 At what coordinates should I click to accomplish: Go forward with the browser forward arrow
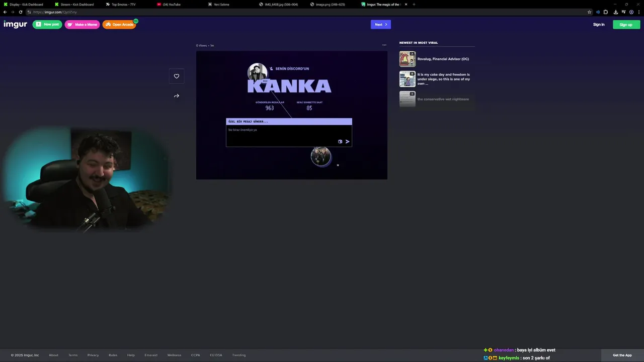13,12
